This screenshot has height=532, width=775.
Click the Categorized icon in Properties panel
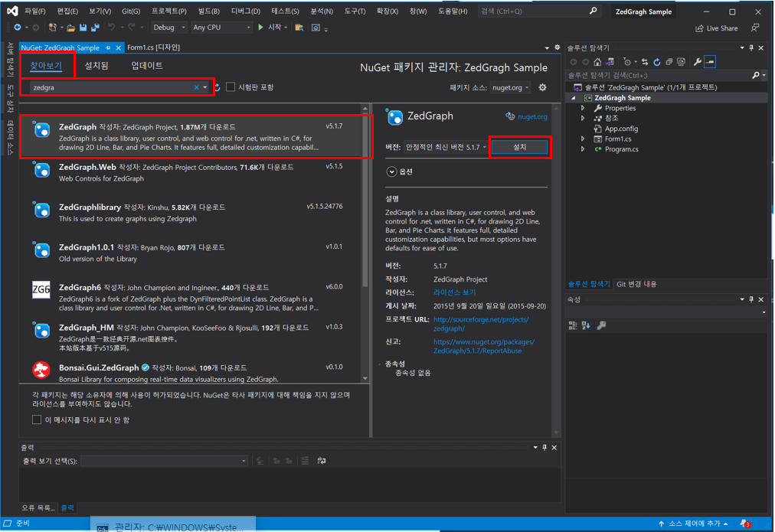click(573, 325)
